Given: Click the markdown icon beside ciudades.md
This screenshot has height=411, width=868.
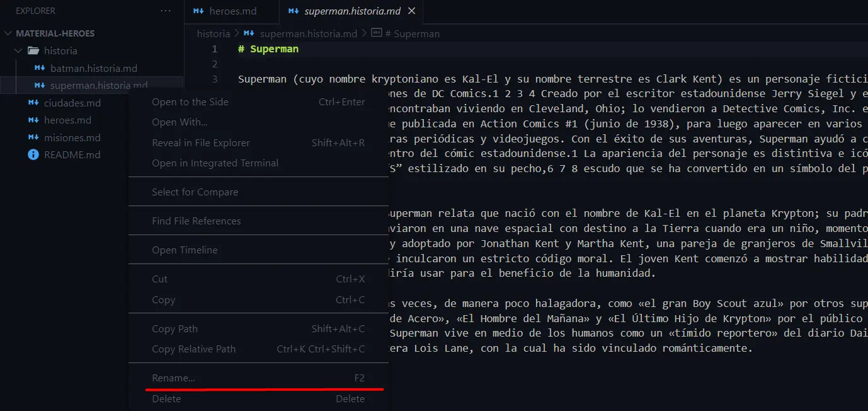Looking at the screenshot, I should point(33,103).
